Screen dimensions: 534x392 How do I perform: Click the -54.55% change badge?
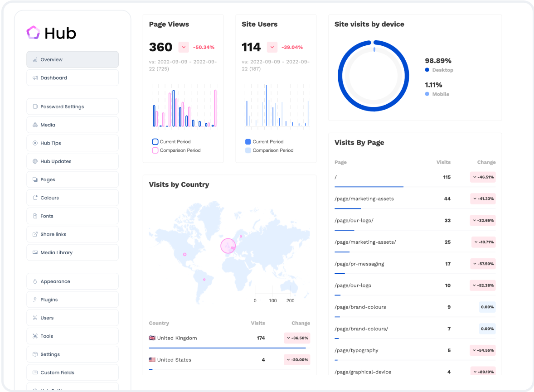(x=483, y=350)
